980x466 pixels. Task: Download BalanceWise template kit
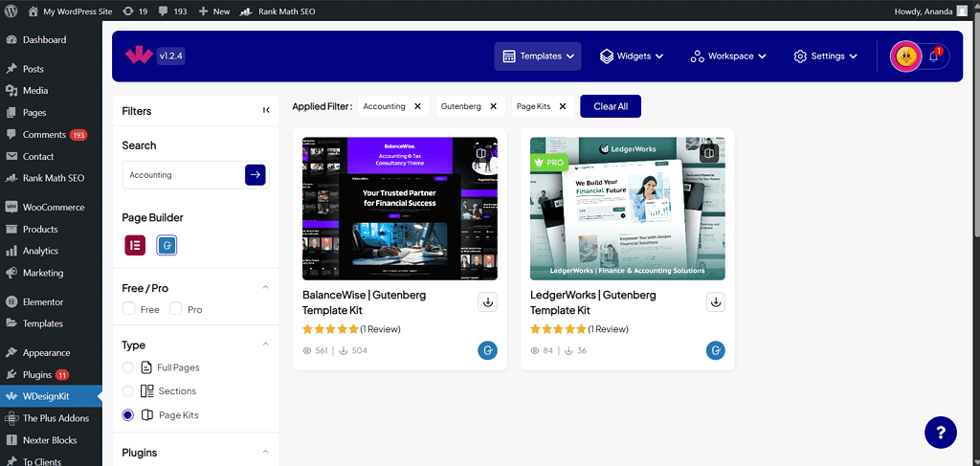point(488,302)
